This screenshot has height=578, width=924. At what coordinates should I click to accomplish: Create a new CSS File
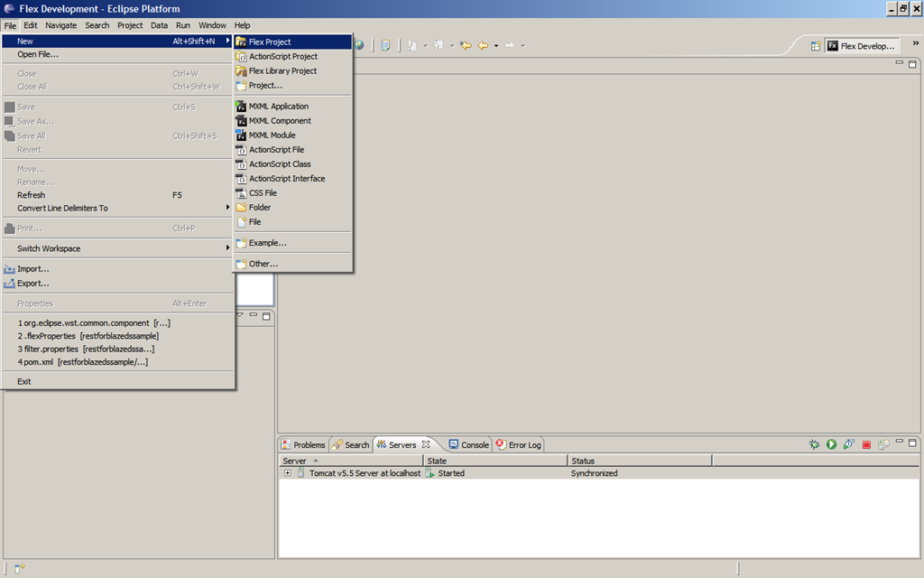tap(293, 193)
